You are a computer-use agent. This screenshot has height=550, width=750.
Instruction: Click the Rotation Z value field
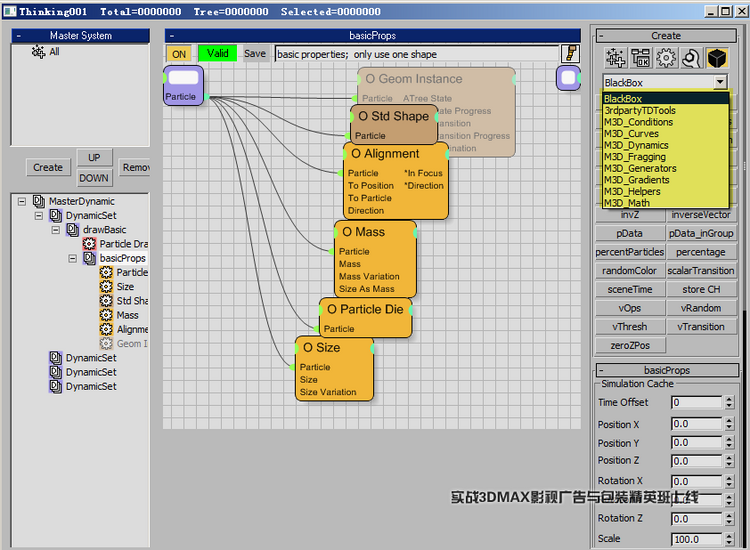pyautogui.click(x=696, y=519)
